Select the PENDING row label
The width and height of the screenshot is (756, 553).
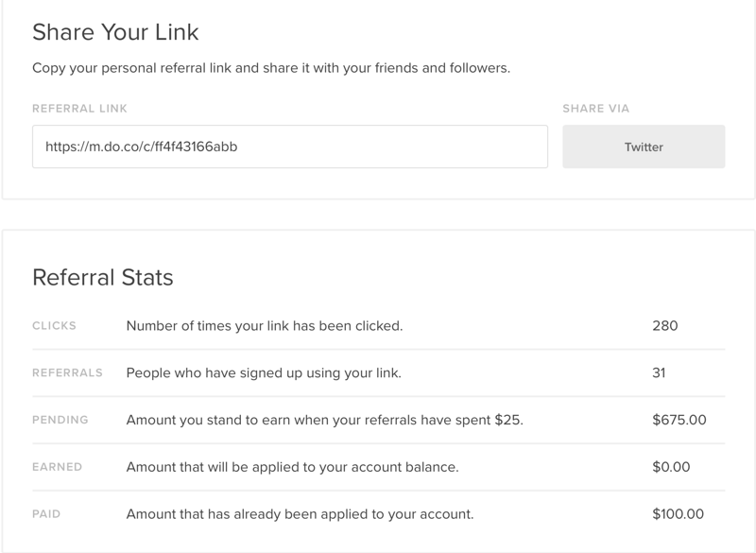click(x=59, y=420)
